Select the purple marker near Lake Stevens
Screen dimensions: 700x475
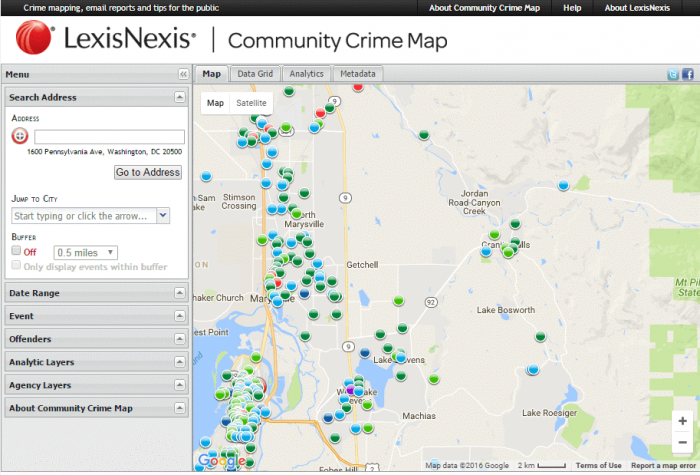tap(351, 390)
